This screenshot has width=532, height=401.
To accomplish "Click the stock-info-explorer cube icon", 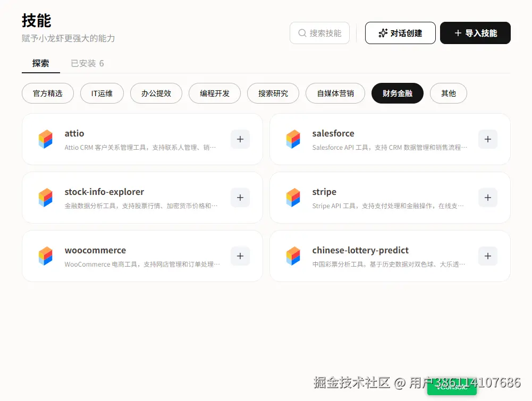I will [x=46, y=198].
